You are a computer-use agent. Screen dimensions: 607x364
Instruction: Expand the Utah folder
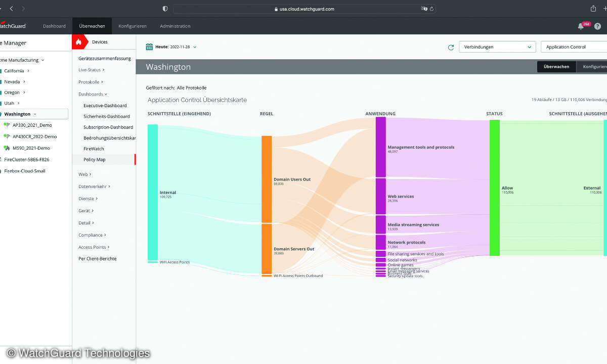coord(18,103)
